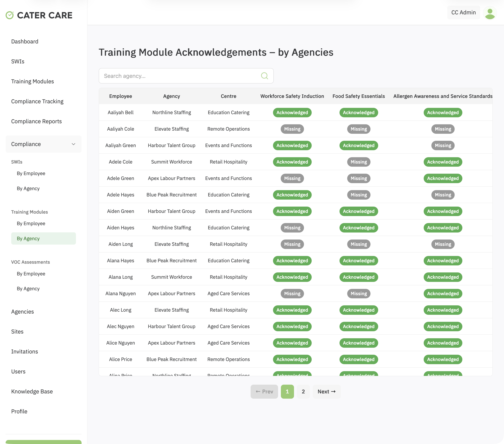Viewport: 504px width, 444px height.
Task: Click Summit Workforce in Alana Long row
Action: pos(172,277)
